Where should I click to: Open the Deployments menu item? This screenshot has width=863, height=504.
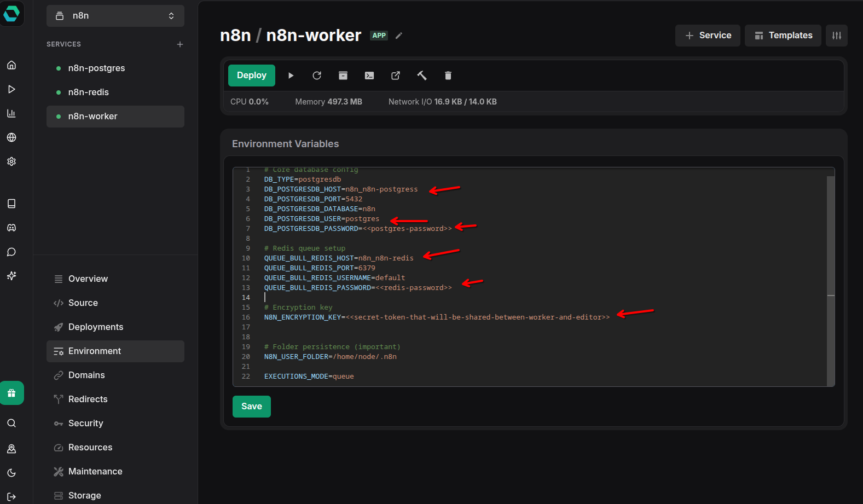click(x=115, y=327)
